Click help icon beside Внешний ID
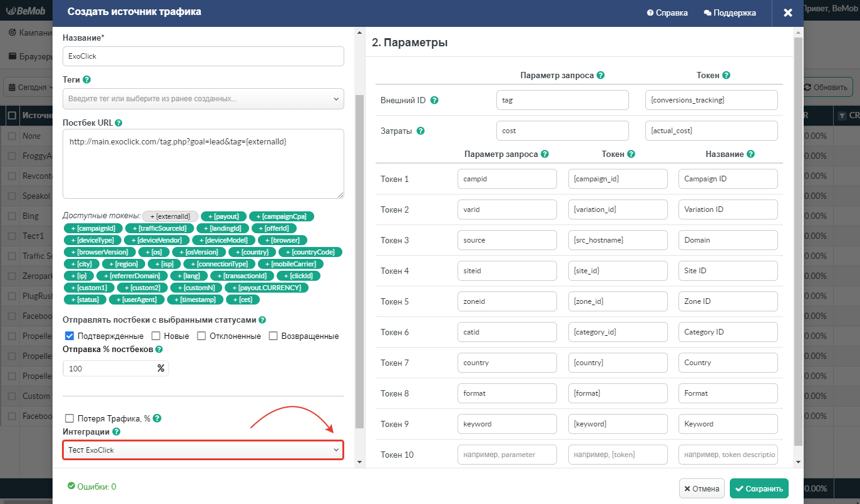Screen dimensions: 860x504 (x=434, y=101)
